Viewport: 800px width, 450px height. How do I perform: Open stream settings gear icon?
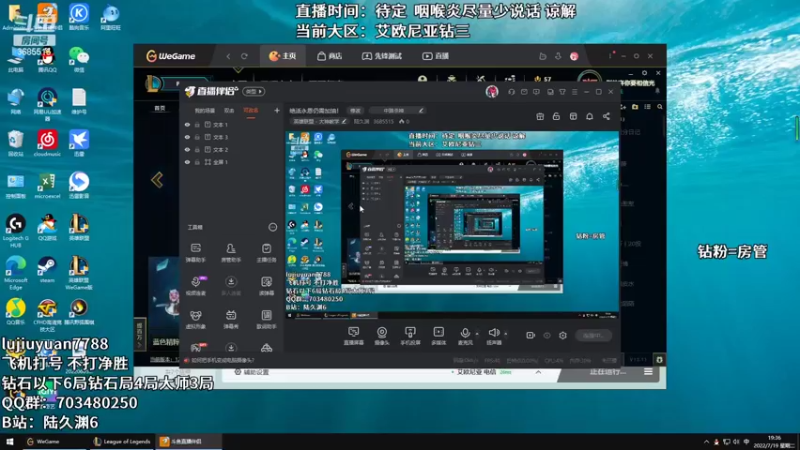click(563, 335)
